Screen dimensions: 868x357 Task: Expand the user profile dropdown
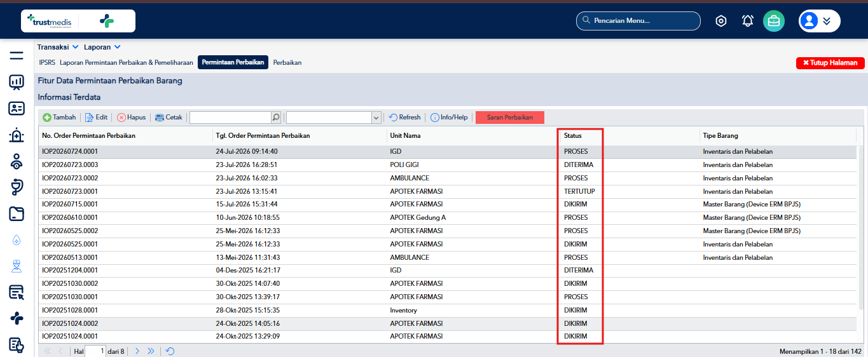(820, 21)
